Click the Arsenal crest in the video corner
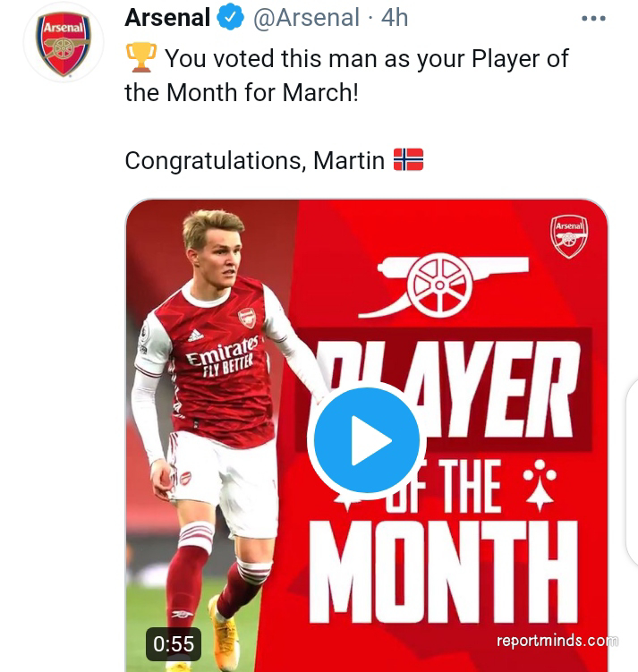638x672 pixels. click(568, 236)
